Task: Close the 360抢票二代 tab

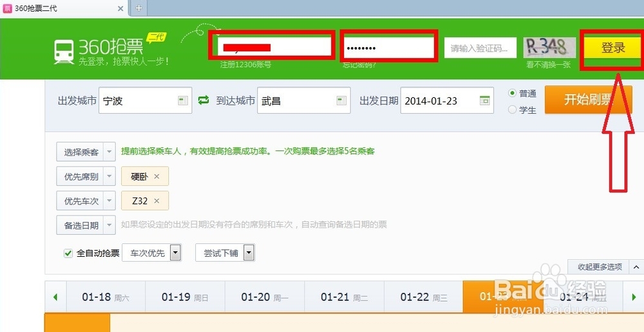Action: pyautogui.click(x=121, y=8)
